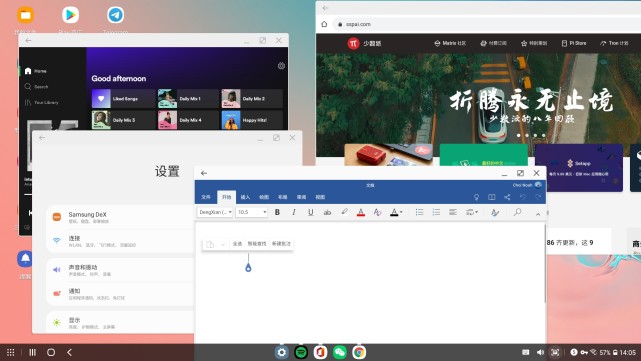641x361 pixels.
Task: Open Search in the Spotify sidebar
Action: pos(36,87)
